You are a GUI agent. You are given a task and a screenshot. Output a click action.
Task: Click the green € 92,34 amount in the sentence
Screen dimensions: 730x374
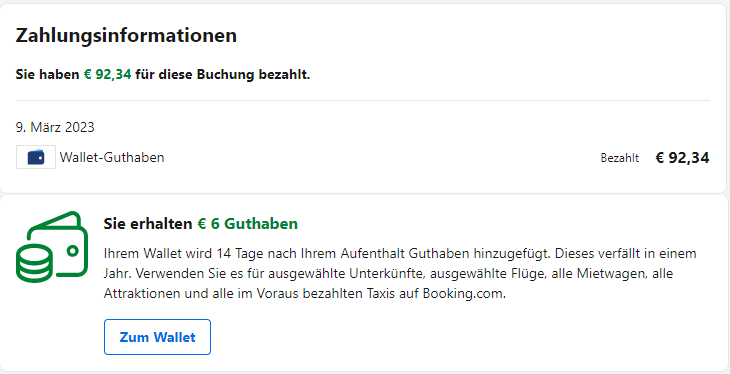(108, 75)
